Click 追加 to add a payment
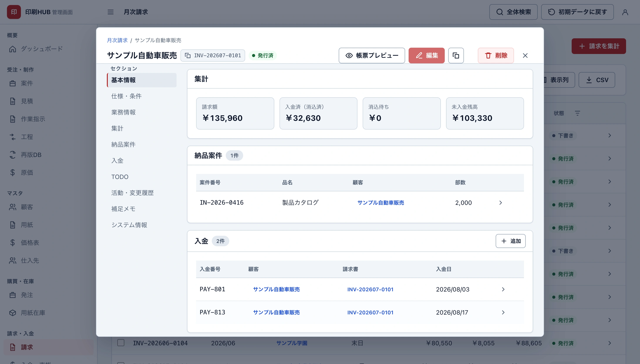The width and height of the screenshot is (640, 364). [x=510, y=241]
